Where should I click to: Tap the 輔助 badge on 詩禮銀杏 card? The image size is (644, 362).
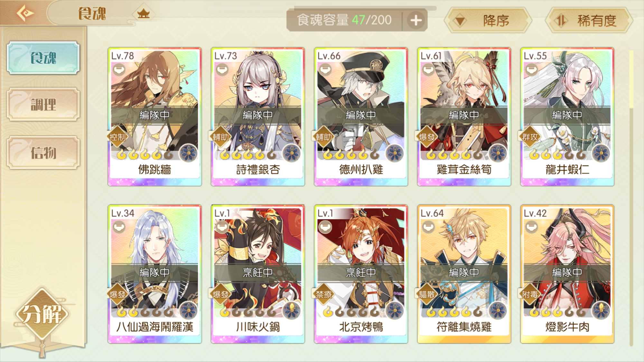(220, 137)
